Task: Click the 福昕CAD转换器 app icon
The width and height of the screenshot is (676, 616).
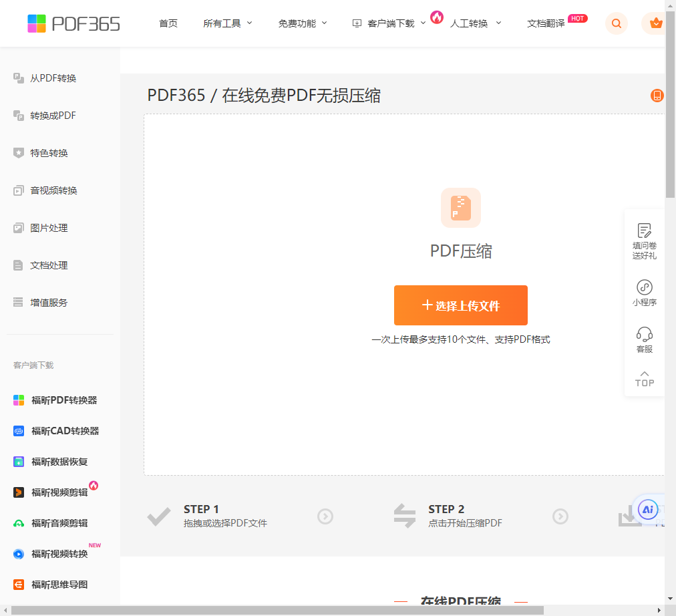Action: (19, 431)
